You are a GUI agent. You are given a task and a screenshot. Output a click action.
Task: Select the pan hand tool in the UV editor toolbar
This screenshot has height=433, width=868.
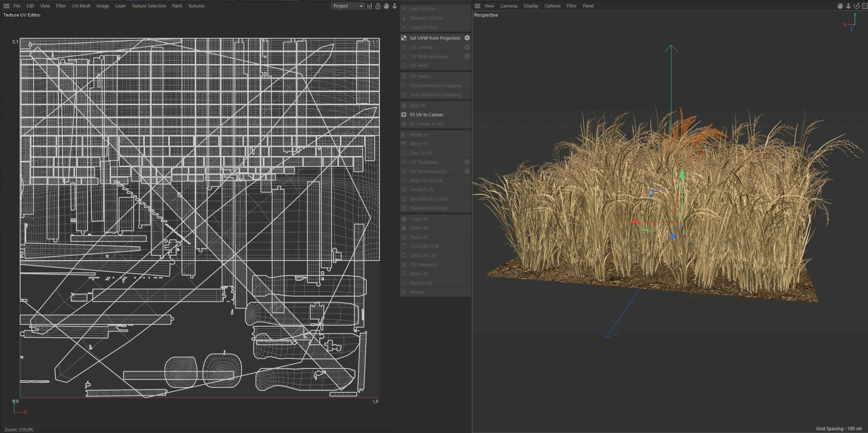[386, 6]
